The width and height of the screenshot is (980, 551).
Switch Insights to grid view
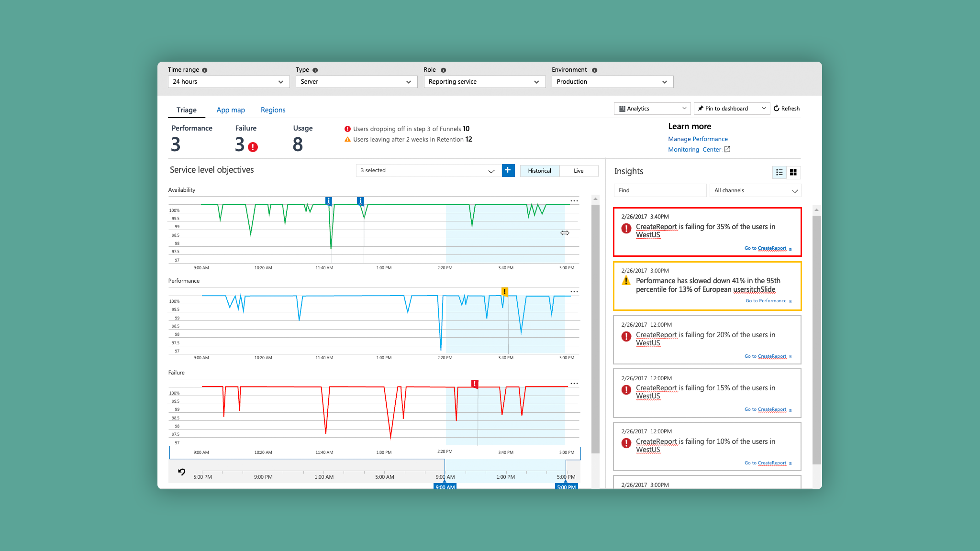[x=793, y=172]
